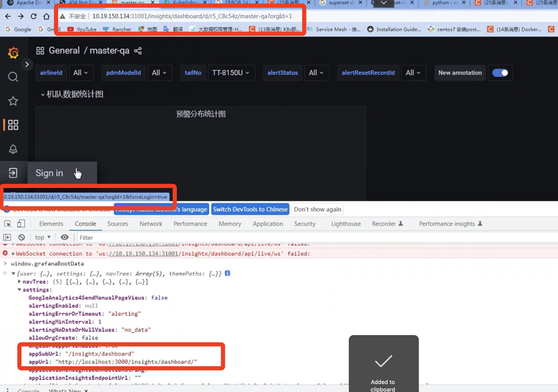Open the tailNo TT-8150U dropdown

[x=231, y=73]
